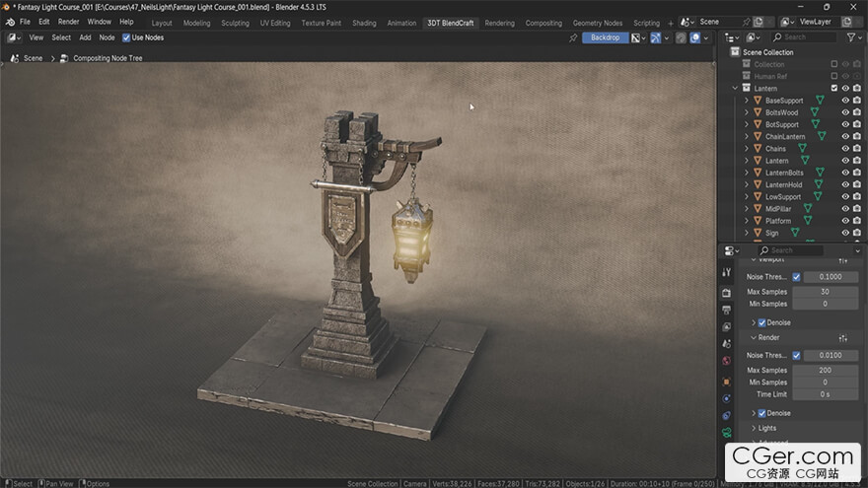Open Render sampling presets icon

click(x=843, y=337)
